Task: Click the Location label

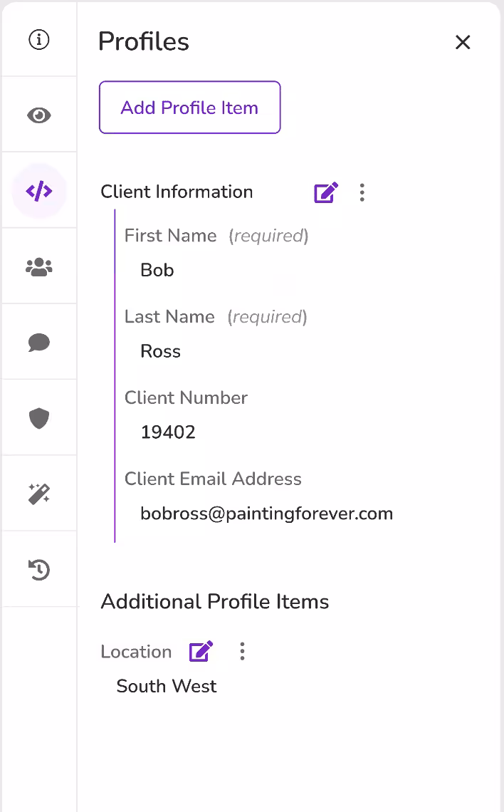Action: click(136, 652)
